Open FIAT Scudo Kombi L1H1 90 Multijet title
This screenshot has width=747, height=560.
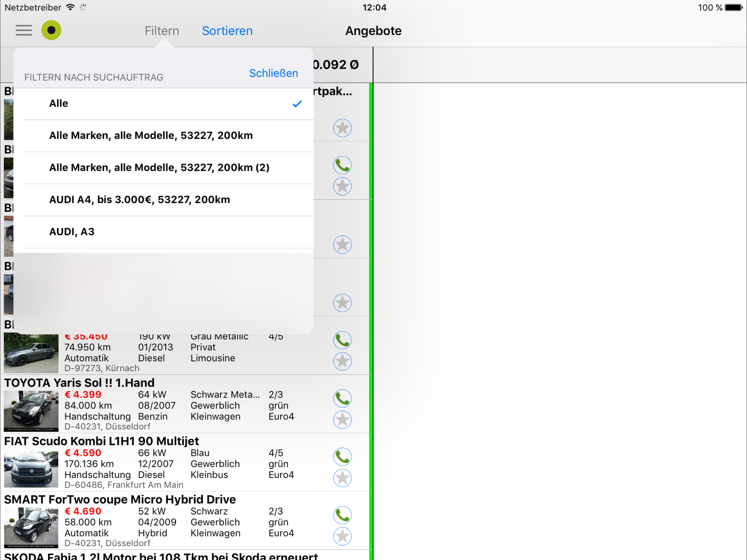pos(101,441)
